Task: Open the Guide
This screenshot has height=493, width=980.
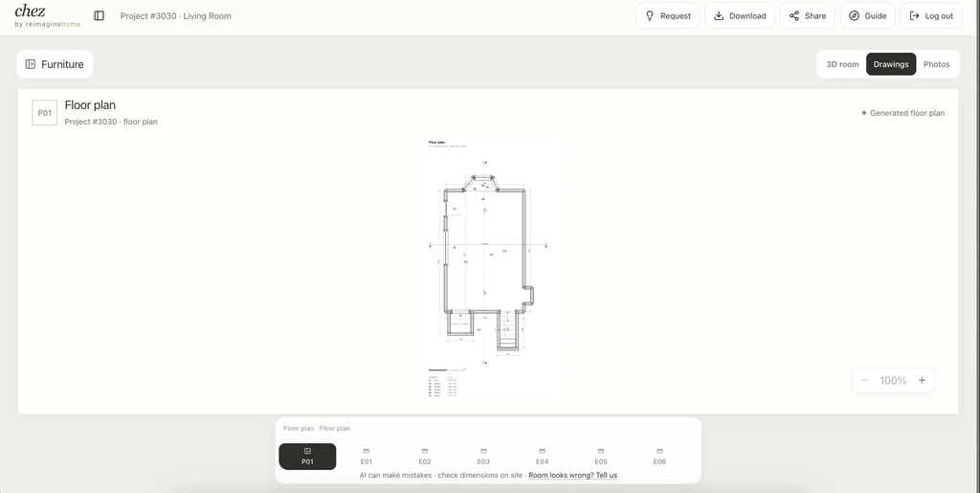Action: point(867,15)
